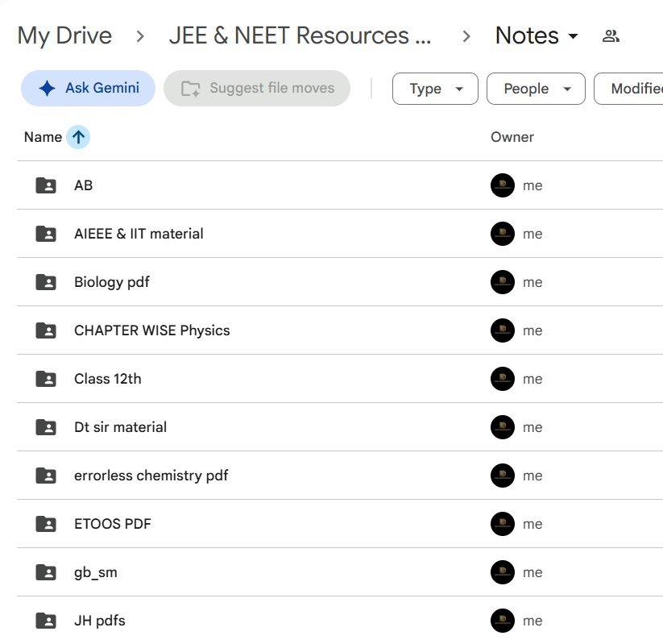Click the owner avatar in the Dt sir material row
This screenshot has width=663, height=644.
point(503,427)
